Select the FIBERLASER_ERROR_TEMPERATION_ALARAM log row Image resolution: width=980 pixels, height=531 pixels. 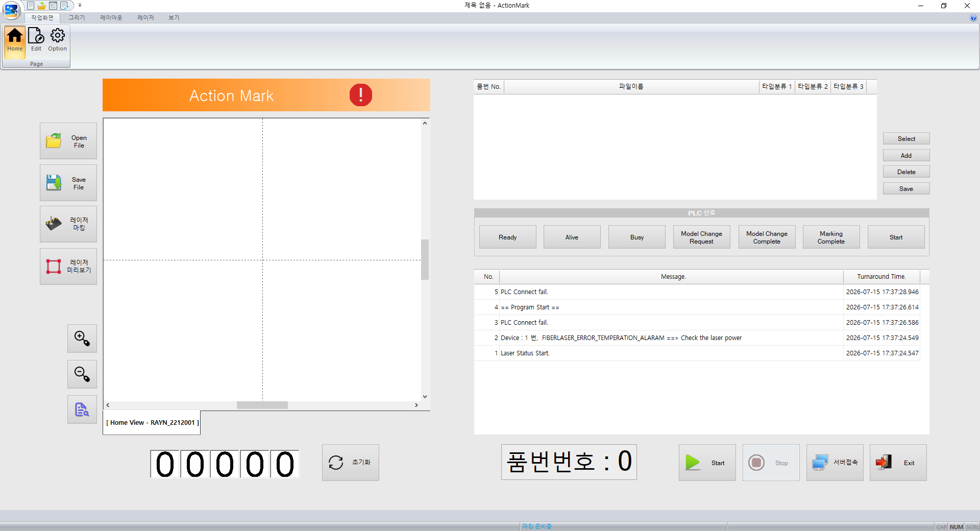tap(697, 338)
